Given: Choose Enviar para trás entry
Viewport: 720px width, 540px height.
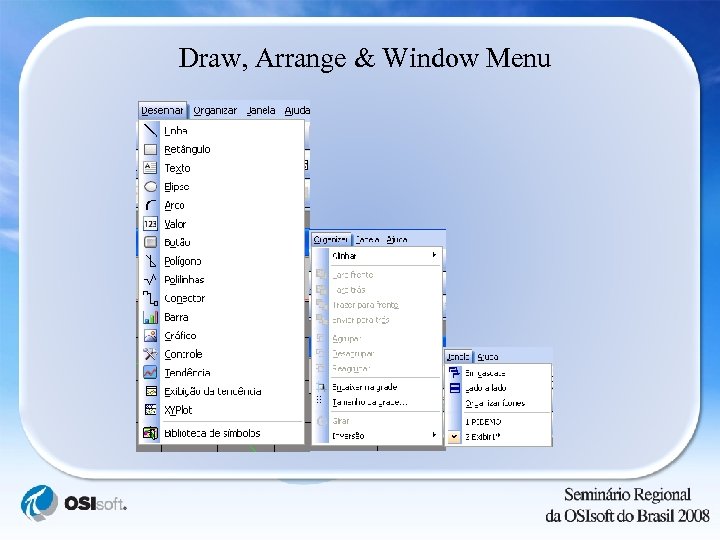Looking at the screenshot, I should (377, 320).
